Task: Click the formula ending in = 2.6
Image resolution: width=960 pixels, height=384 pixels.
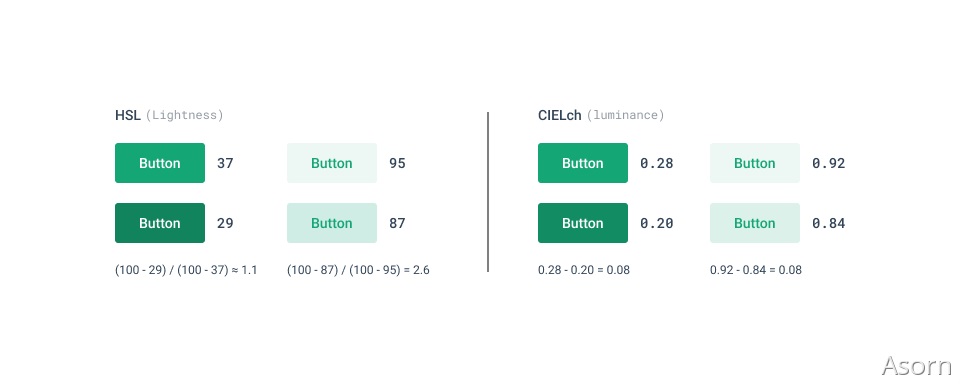Action: tap(358, 270)
